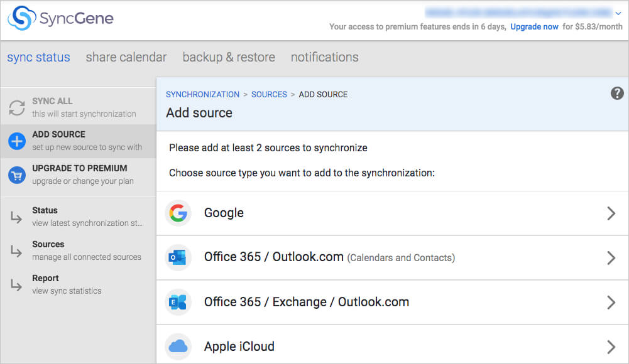Click the arrow icon beside Status
The image size is (629, 364).
click(x=16, y=217)
